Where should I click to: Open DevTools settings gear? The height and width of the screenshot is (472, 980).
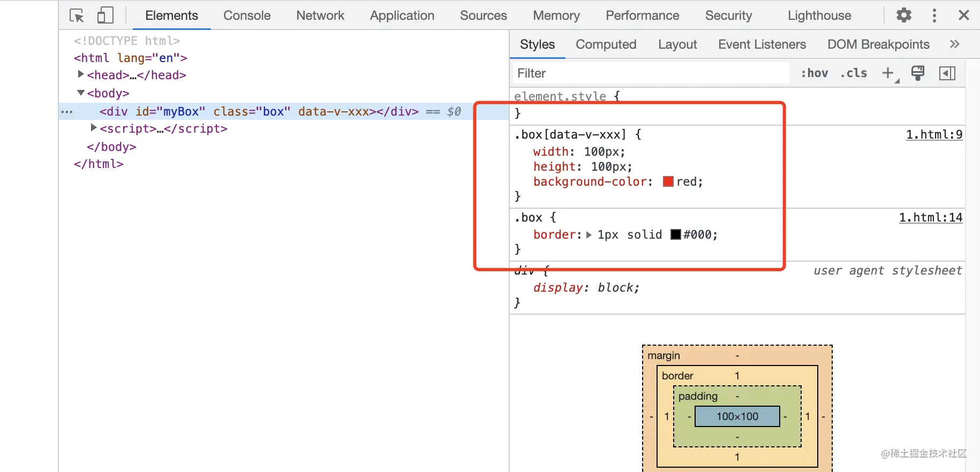coord(904,16)
